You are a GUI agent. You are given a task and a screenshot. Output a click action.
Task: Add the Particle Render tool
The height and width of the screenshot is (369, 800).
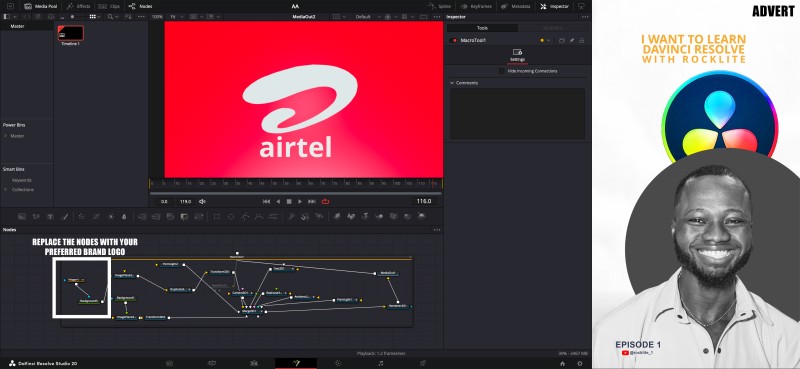coord(319,216)
